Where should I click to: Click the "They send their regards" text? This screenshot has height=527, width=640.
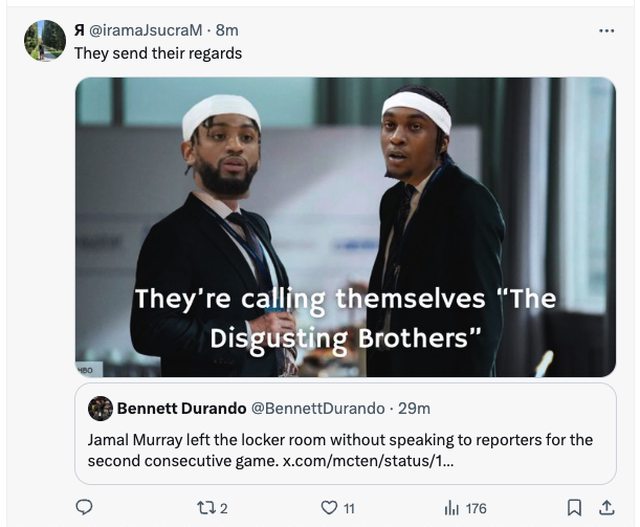coord(158,53)
